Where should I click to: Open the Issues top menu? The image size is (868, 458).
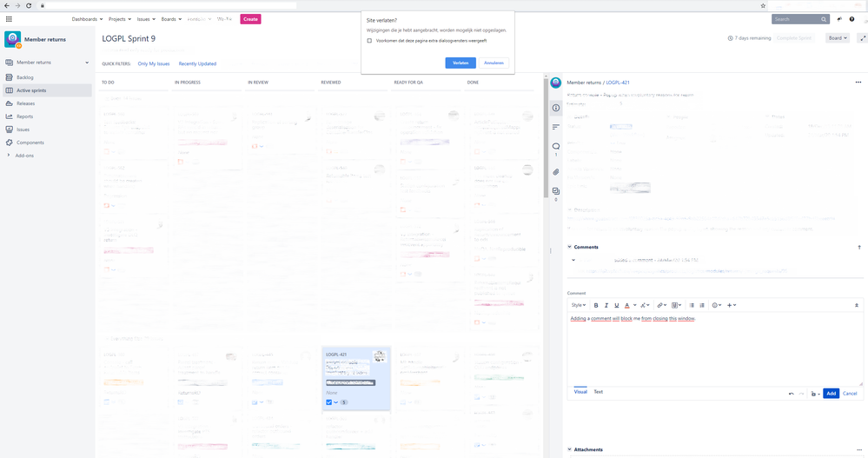tap(146, 19)
